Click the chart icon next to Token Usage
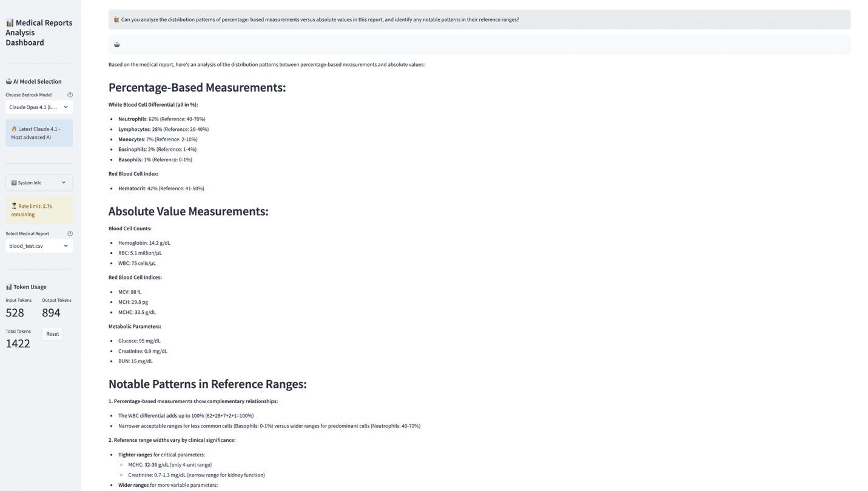The width and height of the screenshot is (868, 491). pos(8,286)
